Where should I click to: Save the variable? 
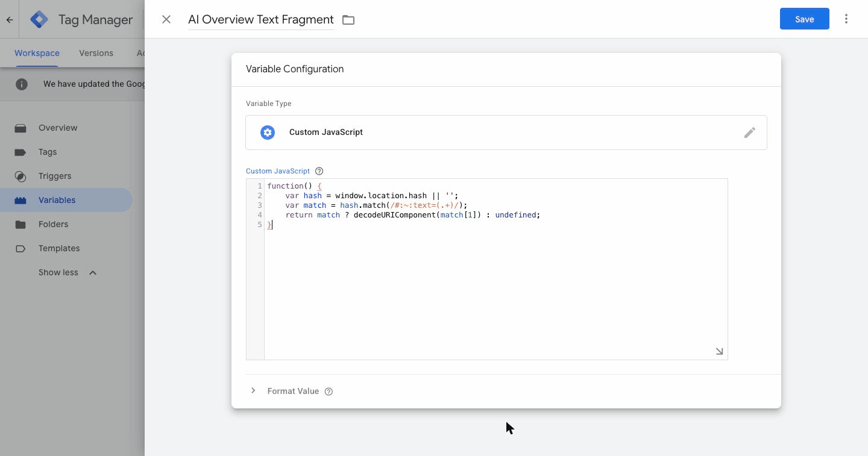click(x=805, y=19)
